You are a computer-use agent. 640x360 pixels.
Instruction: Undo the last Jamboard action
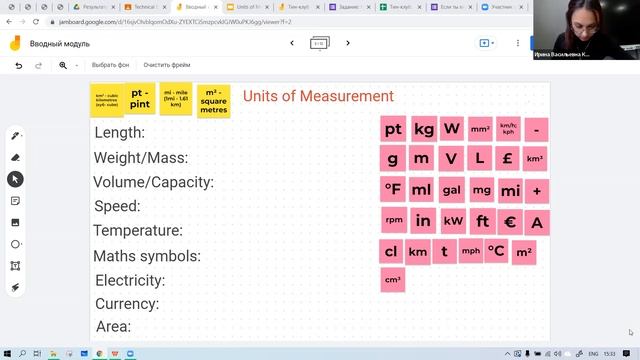point(19,65)
